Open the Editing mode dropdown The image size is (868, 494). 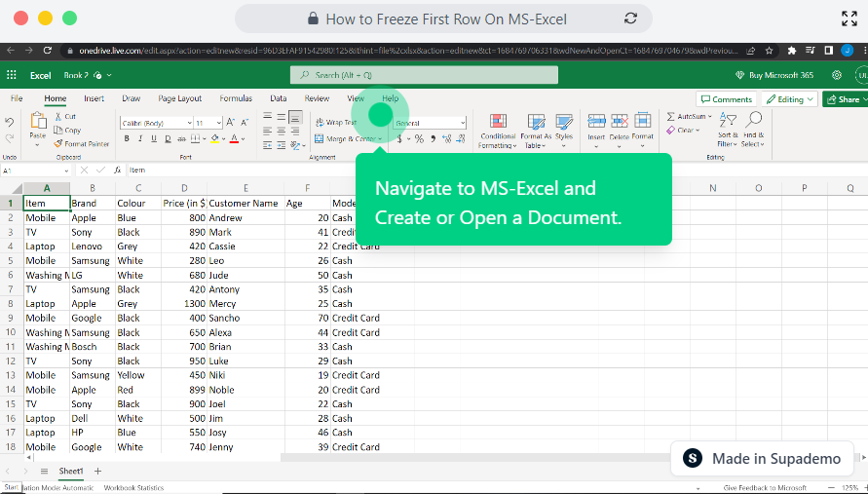click(x=790, y=99)
